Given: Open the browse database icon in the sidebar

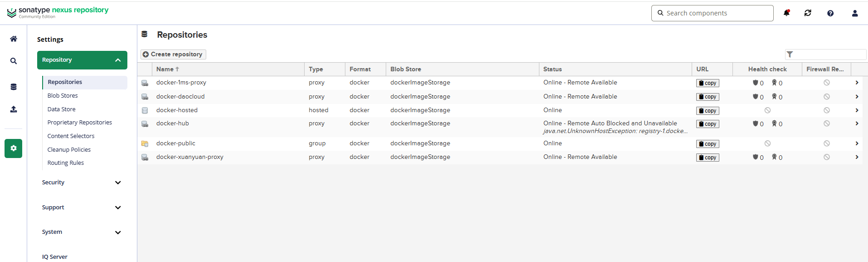Looking at the screenshot, I should pyautogui.click(x=14, y=87).
